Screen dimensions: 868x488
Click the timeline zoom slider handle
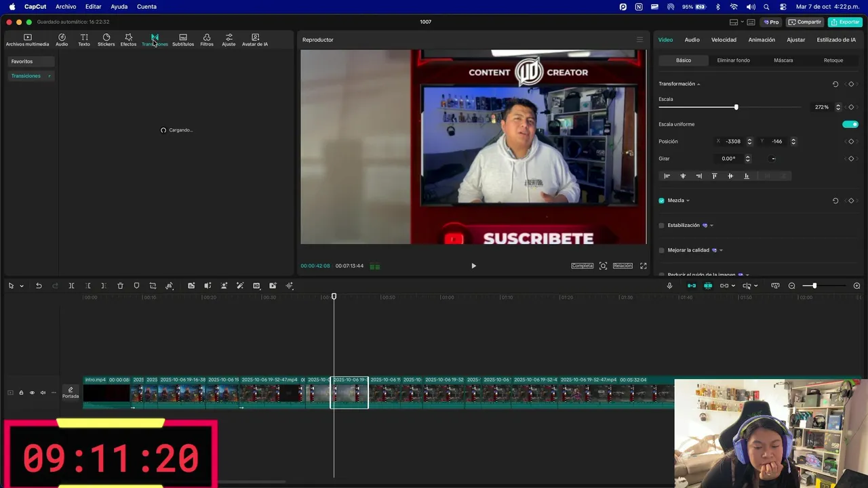click(x=814, y=286)
